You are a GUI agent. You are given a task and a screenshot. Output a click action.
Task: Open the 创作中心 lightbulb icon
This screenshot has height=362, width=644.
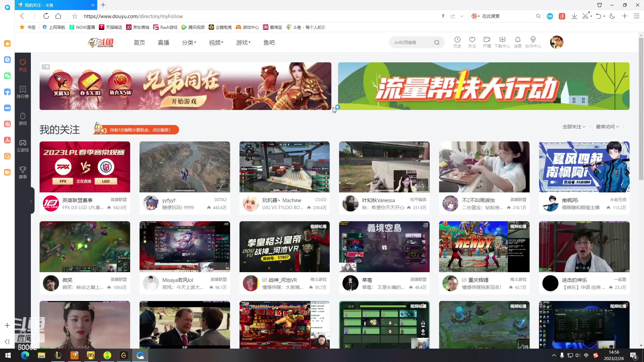pos(533,42)
